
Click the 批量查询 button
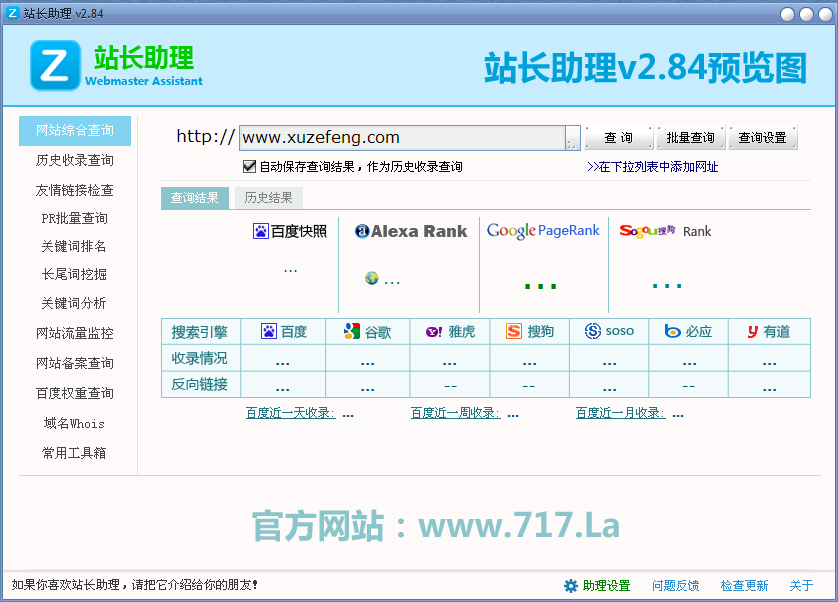click(x=690, y=138)
